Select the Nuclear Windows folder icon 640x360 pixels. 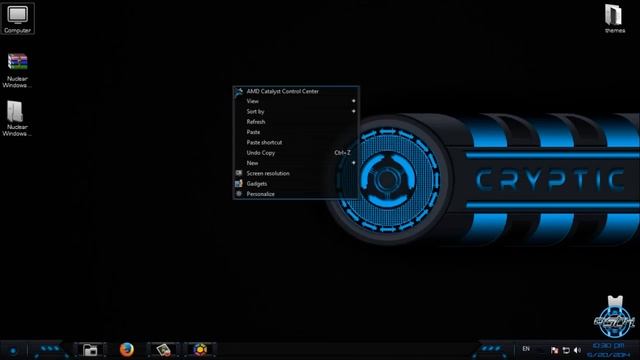click(x=17, y=118)
